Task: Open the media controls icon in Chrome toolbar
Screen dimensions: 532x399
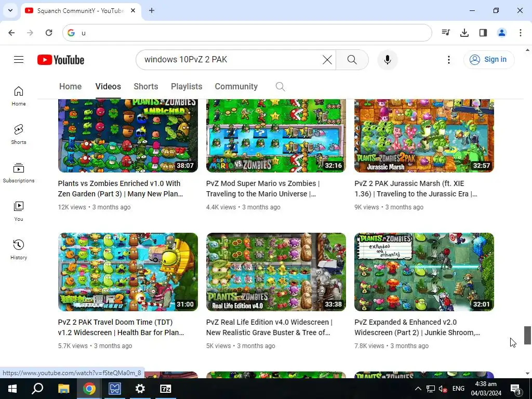Action: point(446,33)
